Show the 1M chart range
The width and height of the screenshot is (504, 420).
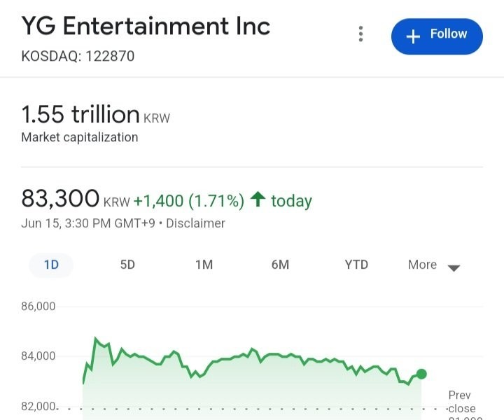point(204,265)
